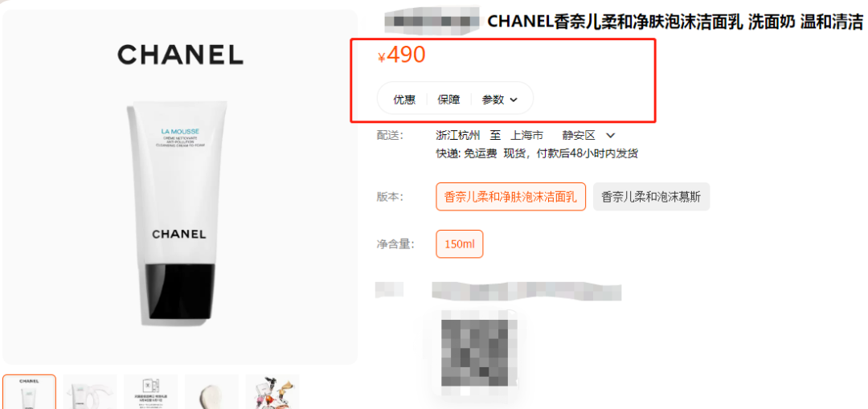Open the colorful product collage thumbnail

(x=272, y=392)
